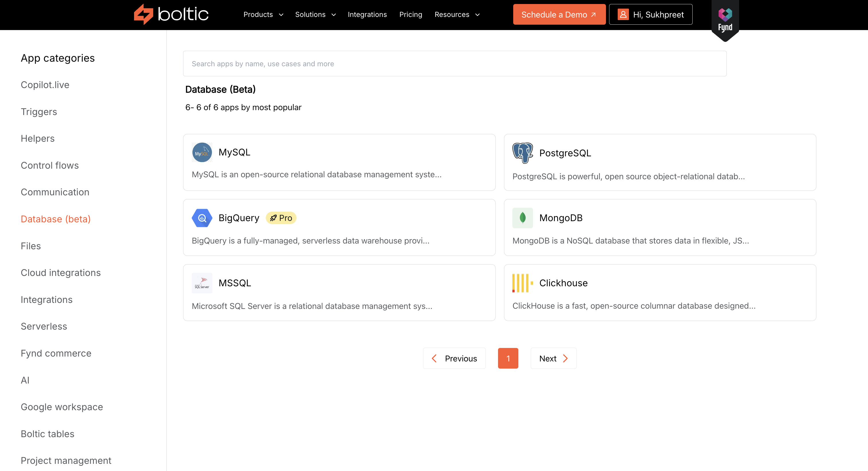Click the user avatar icon beside Sukhpreet
This screenshot has width=868, height=471.
[x=623, y=14]
